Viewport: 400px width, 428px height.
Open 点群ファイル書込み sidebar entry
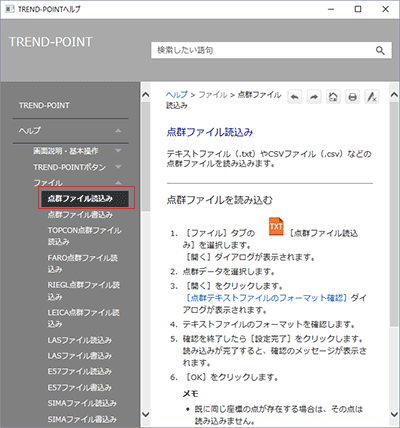coord(80,215)
